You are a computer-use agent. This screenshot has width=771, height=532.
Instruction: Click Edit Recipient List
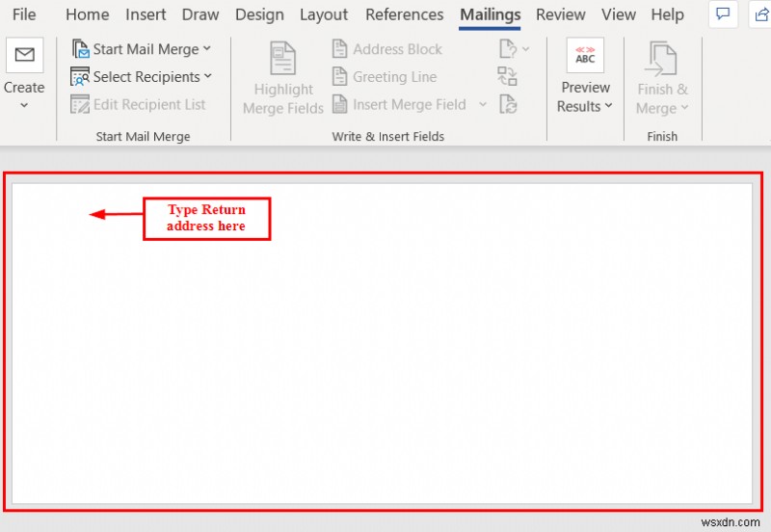(x=138, y=104)
